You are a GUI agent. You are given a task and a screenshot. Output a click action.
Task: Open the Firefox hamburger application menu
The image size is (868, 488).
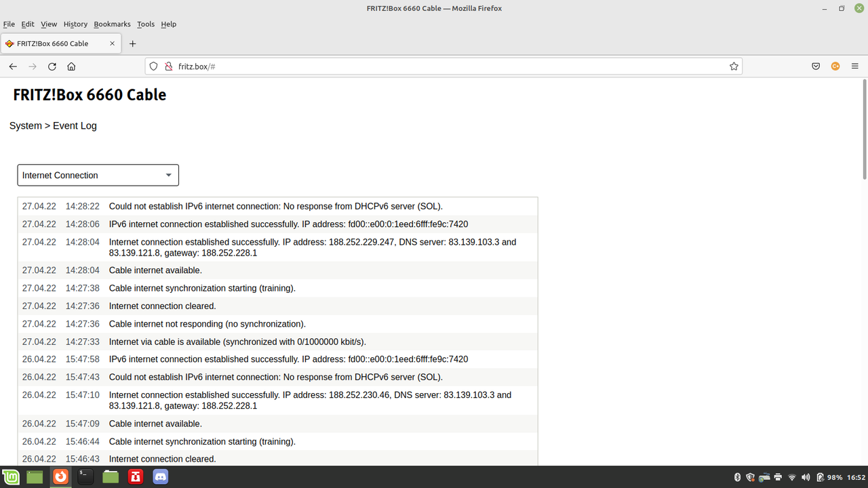click(854, 66)
